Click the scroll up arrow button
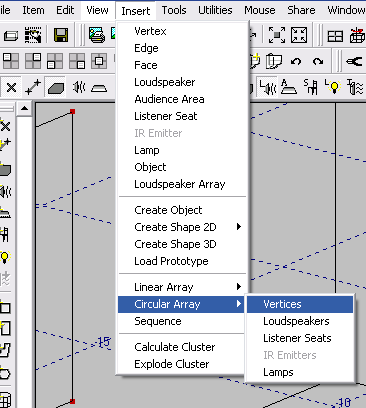Viewport: 366px width, 408px height. coord(24,108)
